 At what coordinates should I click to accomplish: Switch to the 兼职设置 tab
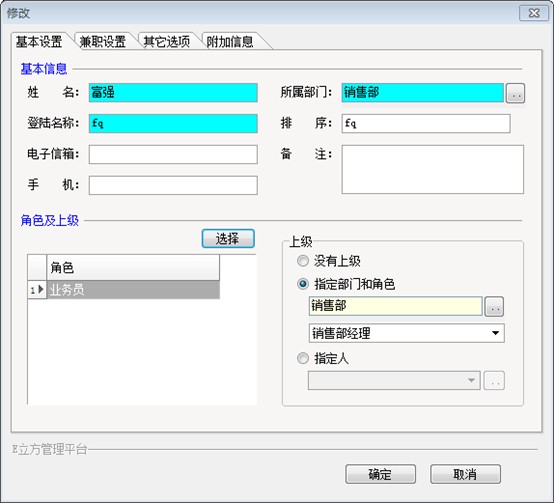[102, 42]
